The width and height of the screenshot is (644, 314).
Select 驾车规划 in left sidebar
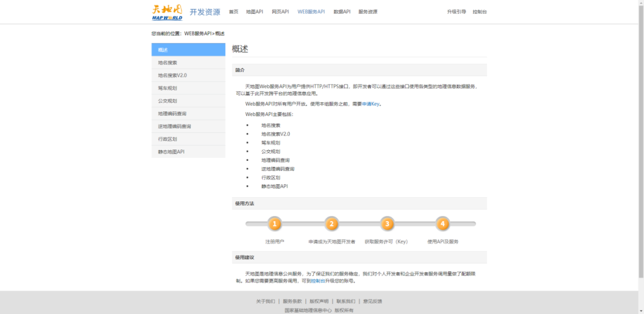(x=188, y=88)
